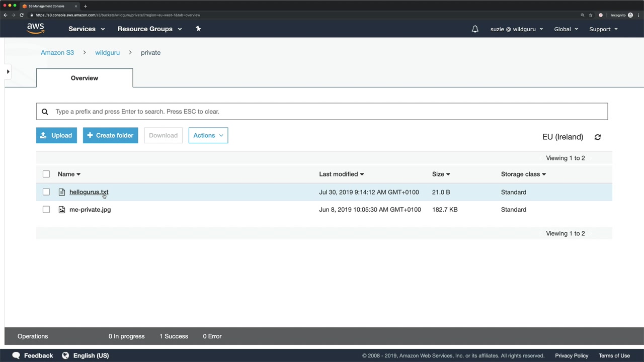Reload the browser page
Viewport: 644px width, 362px height.
pyautogui.click(x=22, y=15)
